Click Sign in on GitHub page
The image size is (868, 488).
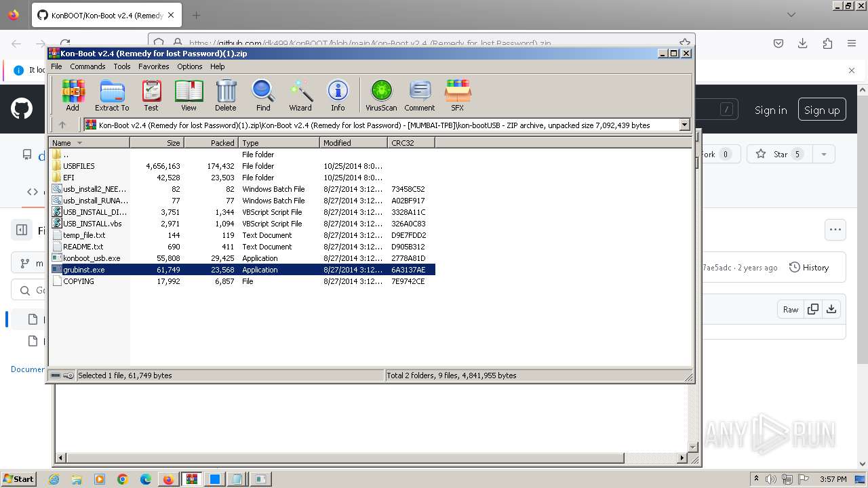770,110
